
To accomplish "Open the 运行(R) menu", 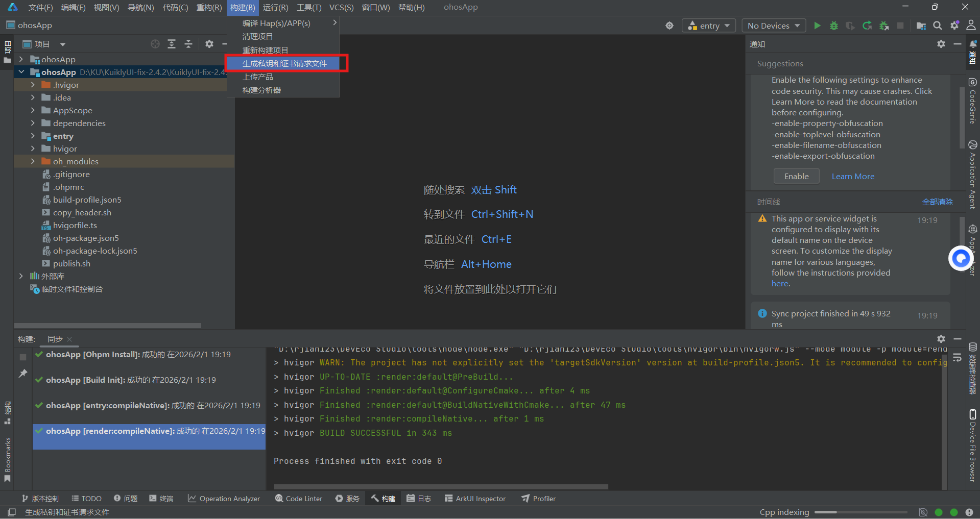I will point(275,7).
